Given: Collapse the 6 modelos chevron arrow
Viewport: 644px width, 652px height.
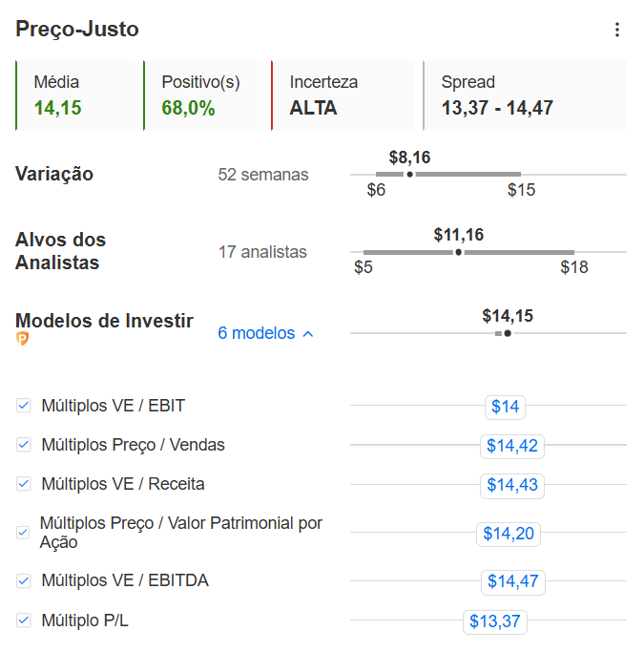Looking at the screenshot, I should [308, 334].
